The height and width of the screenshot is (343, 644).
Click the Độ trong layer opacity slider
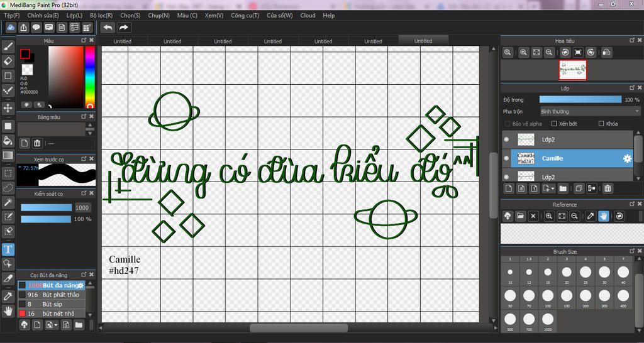(x=580, y=99)
